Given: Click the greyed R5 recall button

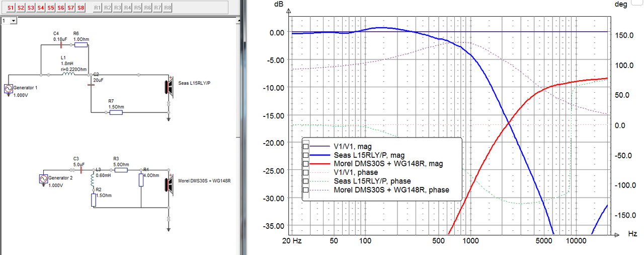Looking at the screenshot, I should [x=138, y=8].
